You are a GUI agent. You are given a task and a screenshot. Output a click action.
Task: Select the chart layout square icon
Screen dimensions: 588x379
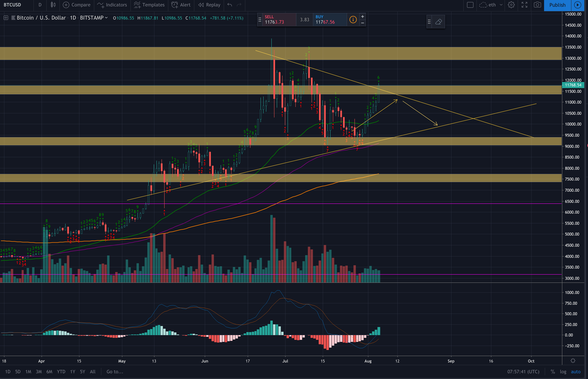click(470, 5)
